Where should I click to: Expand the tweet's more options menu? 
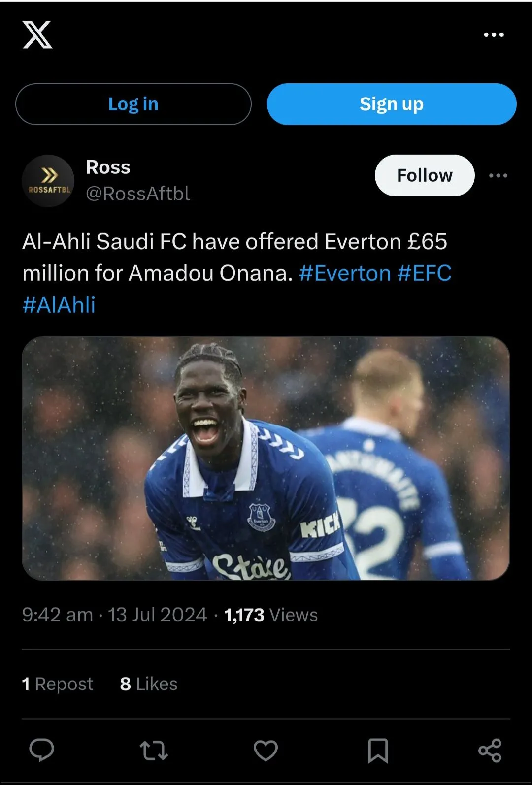pyautogui.click(x=498, y=176)
